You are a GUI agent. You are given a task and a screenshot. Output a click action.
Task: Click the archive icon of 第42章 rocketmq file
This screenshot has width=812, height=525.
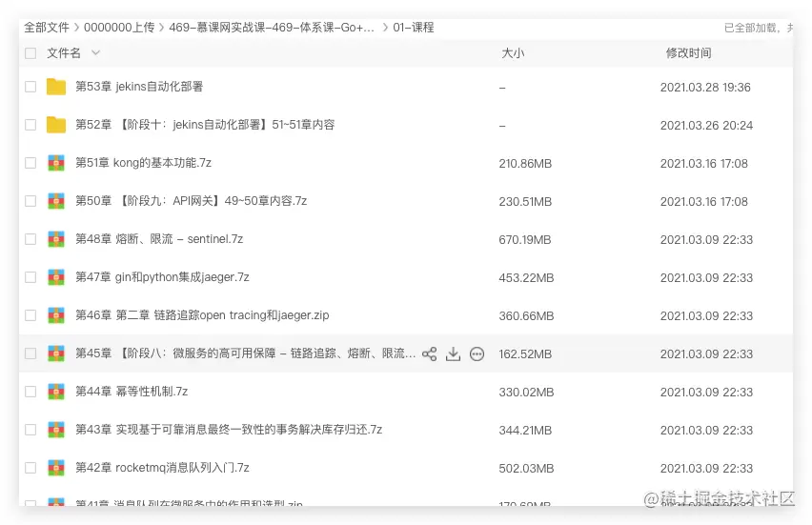point(56,468)
